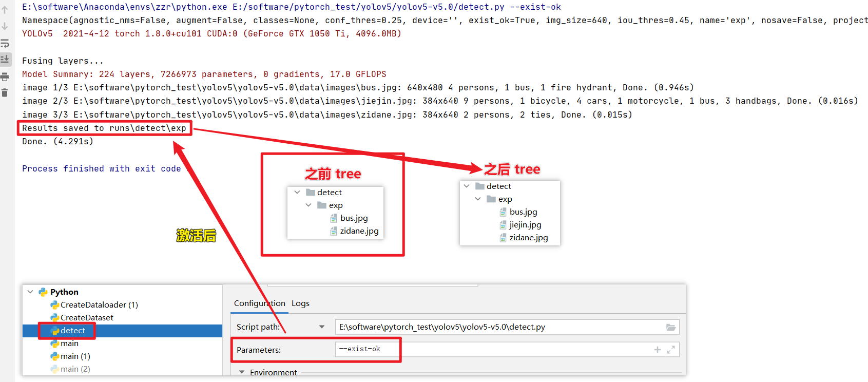Collapse the Python configurations group
This screenshot has width=868, height=382.
pyautogui.click(x=30, y=292)
